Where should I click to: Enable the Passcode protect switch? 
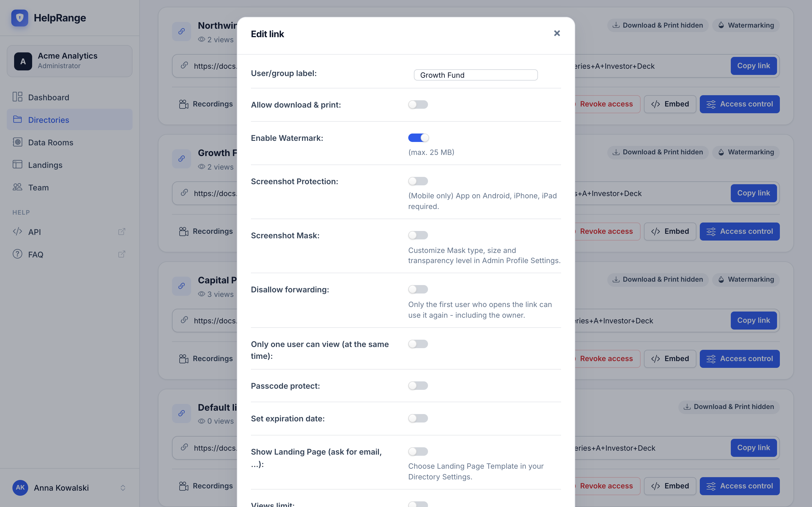[x=418, y=386]
